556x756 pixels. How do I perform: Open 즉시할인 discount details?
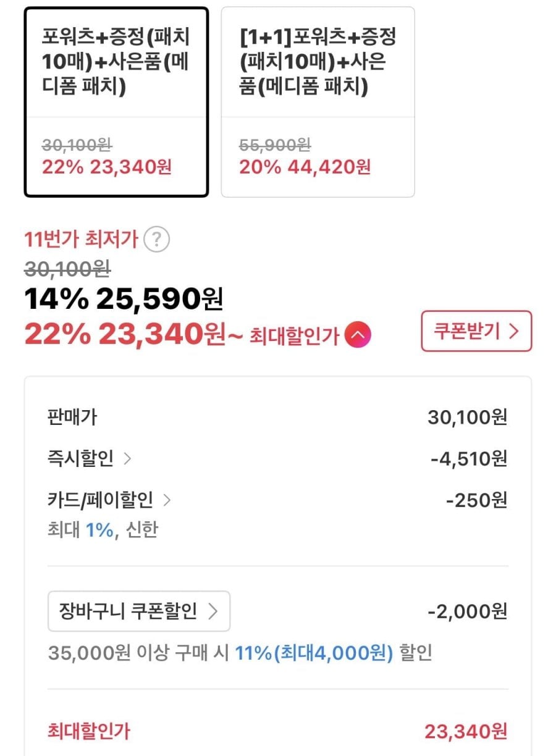[x=81, y=458]
